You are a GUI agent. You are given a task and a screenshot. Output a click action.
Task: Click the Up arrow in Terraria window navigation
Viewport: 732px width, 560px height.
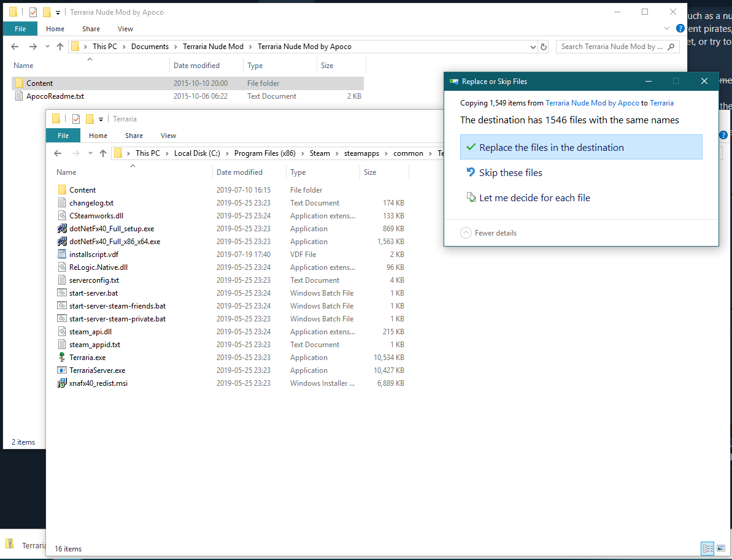tap(102, 153)
